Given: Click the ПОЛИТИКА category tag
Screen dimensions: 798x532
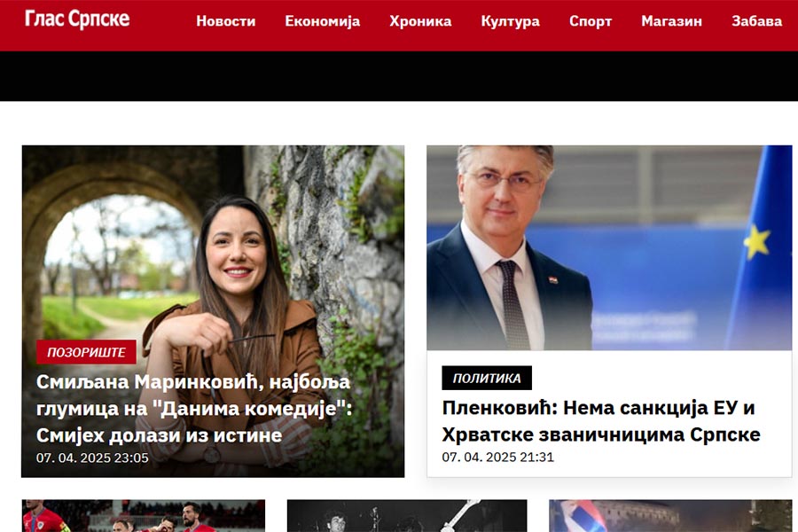Looking at the screenshot, I should point(487,378).
